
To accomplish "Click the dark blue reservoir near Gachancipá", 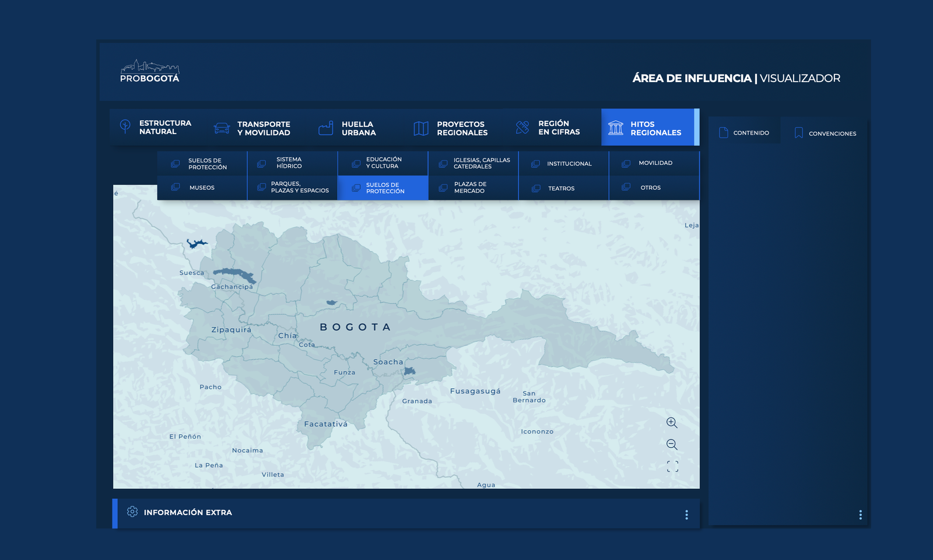I will [x=235, y=274].
